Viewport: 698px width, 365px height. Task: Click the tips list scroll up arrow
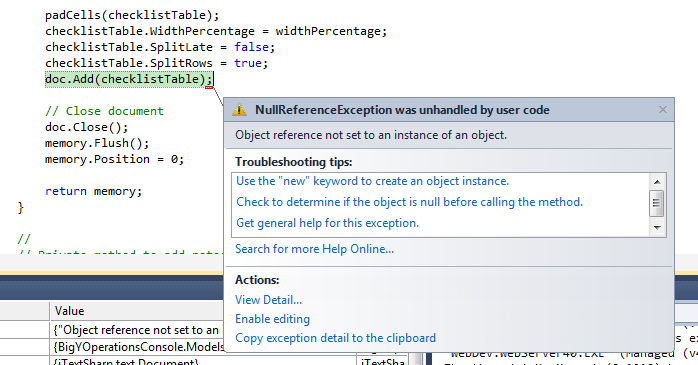(657, 182)
